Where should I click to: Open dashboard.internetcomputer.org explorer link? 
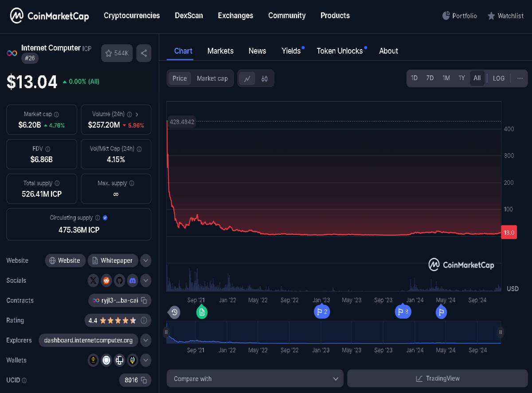88,340
